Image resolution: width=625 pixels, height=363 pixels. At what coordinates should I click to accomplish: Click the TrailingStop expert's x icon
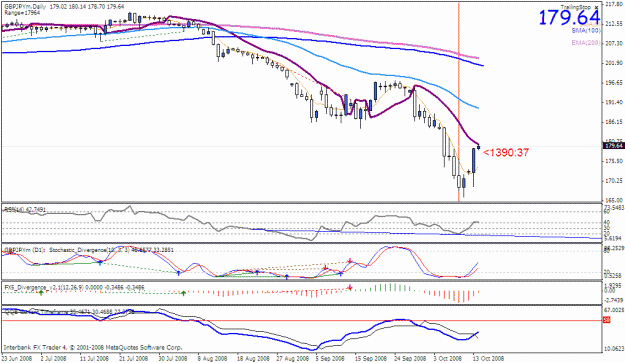(x=596, y=7)
